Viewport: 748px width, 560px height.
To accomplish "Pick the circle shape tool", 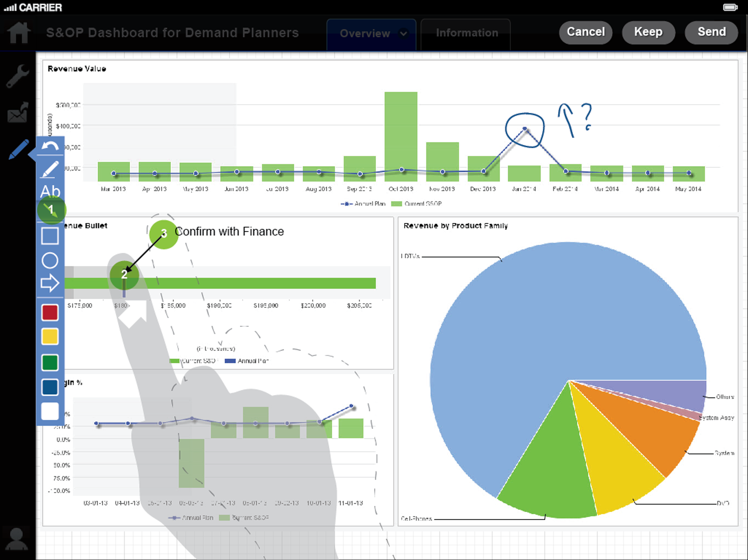I will pos(50,260).
